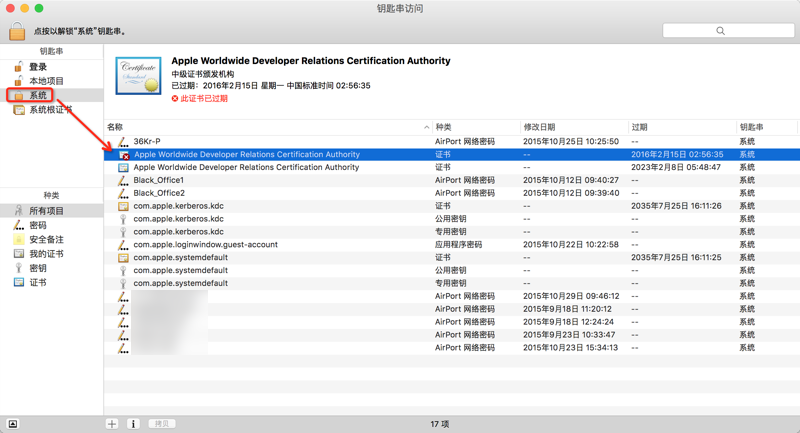This screenshot has width=800, height=433.
Task: Sort list by 钥匙串 column
Action: 767,127
